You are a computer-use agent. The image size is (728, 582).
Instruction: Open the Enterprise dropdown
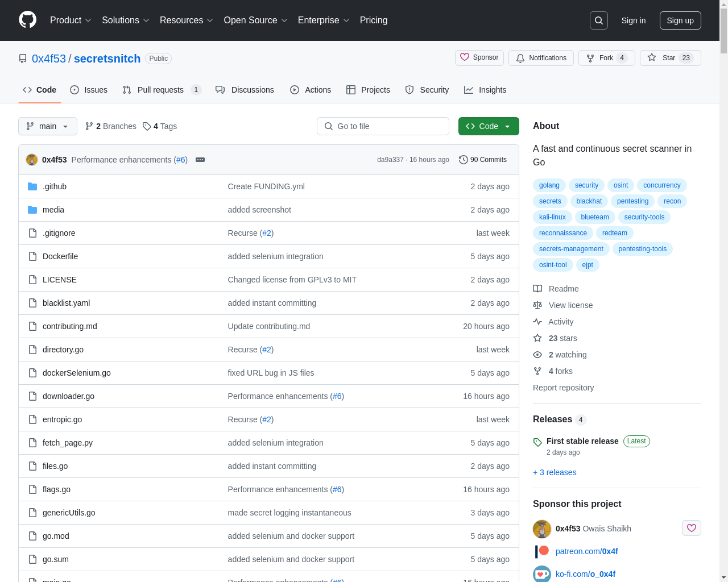[x=324, y=20]
